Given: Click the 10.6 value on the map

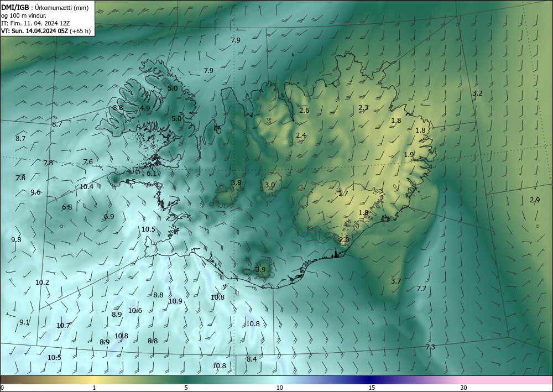Looking at the screenshot, I should pos(135,311).
